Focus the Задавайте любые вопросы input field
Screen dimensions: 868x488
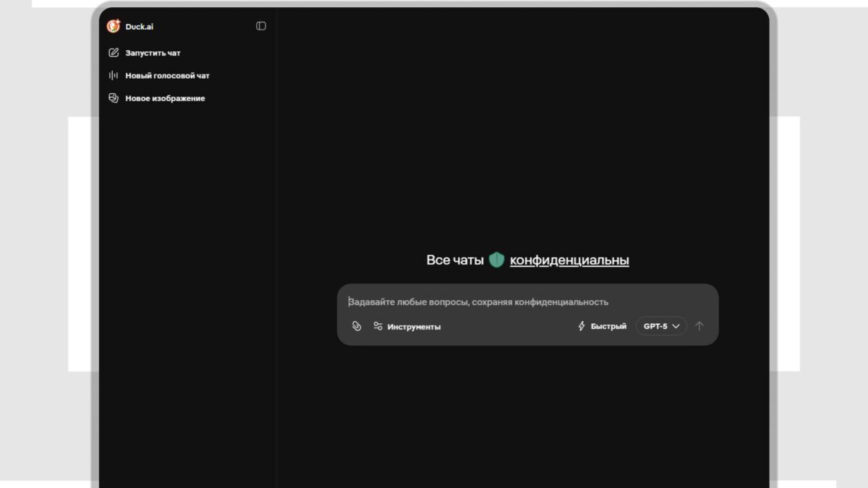tap(528, 302)
